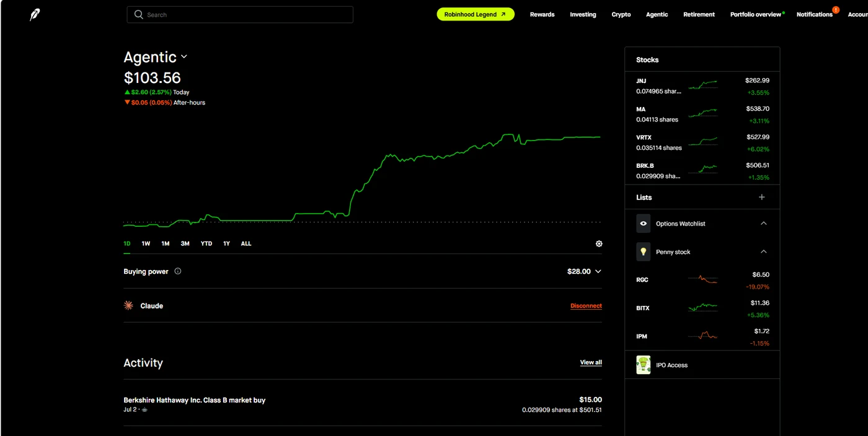Open chart settings gear icon
Screen dimensions: 868x436
[x=599, y=244]
